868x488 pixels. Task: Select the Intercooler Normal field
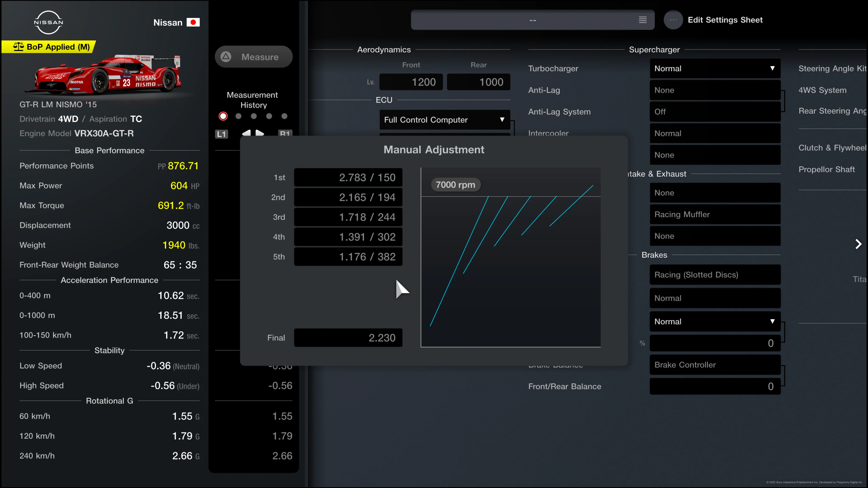(715, 133)
